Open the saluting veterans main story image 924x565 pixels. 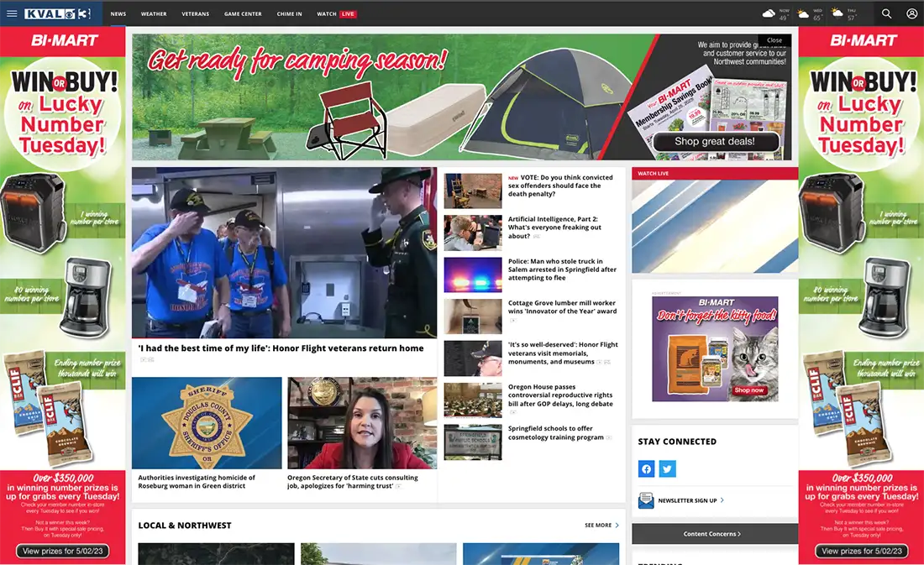pos(284,252)
